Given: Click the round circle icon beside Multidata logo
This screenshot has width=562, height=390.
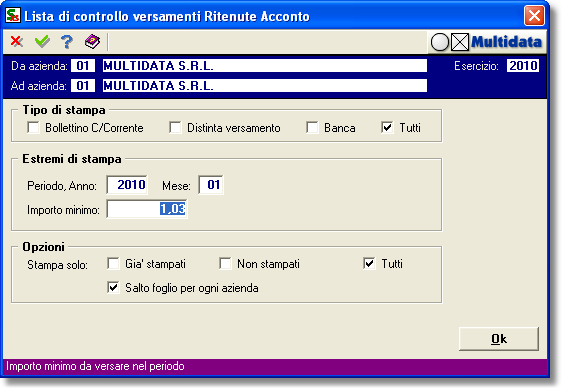Looking at the screenshot, I should pos(439,42).
